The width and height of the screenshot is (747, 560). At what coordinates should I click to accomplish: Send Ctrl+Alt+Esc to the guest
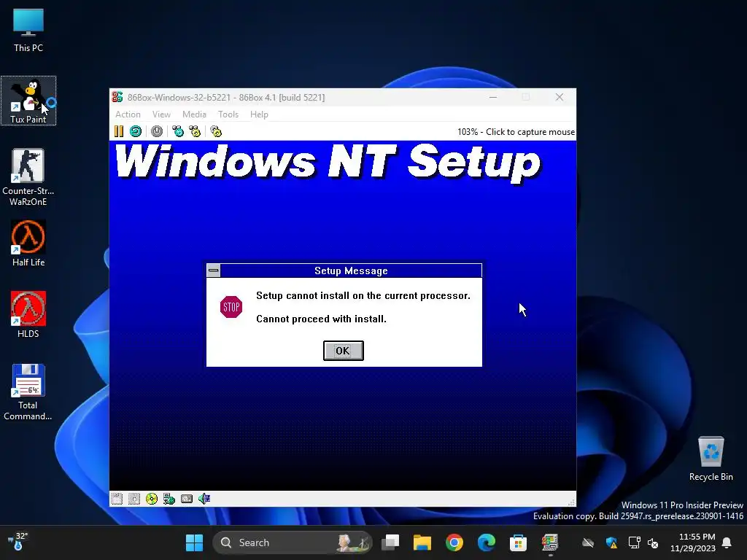(x=195, y=131)
